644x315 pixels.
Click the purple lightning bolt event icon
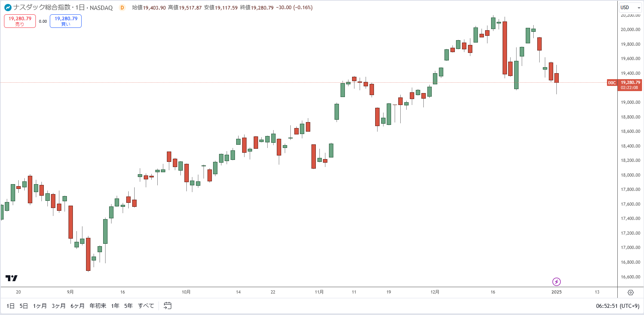point(556,282)
